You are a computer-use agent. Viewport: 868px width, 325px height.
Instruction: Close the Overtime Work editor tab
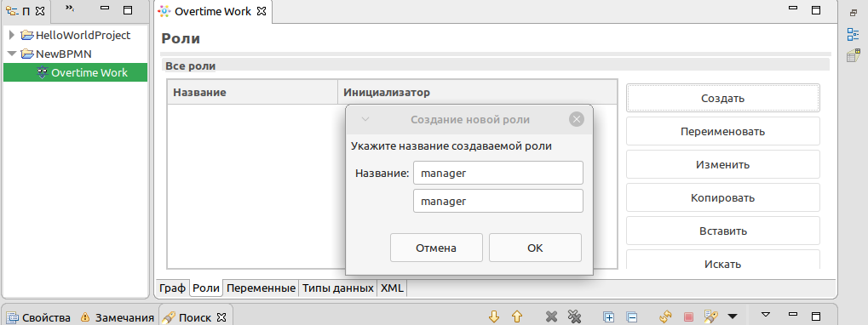click(262, 11)
